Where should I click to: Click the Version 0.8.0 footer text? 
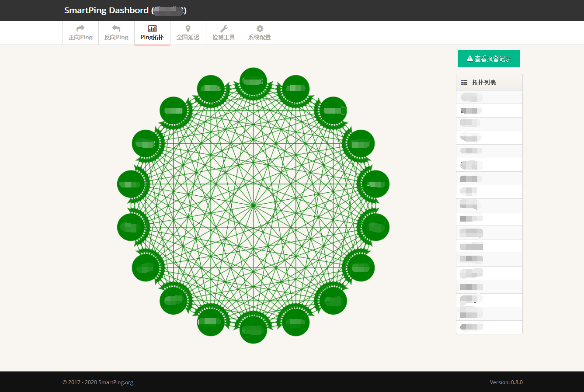(506, 382)
